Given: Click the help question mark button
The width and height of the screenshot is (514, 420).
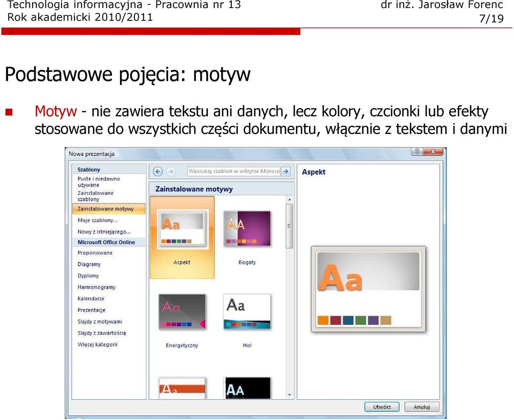Looking at the screenshot, I should pyautogui.click(x=417, y=152).
